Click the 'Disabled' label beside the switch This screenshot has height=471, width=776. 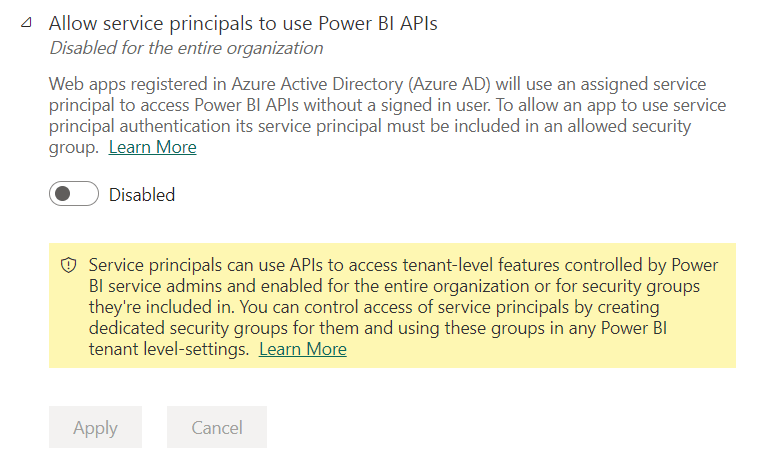142,195
